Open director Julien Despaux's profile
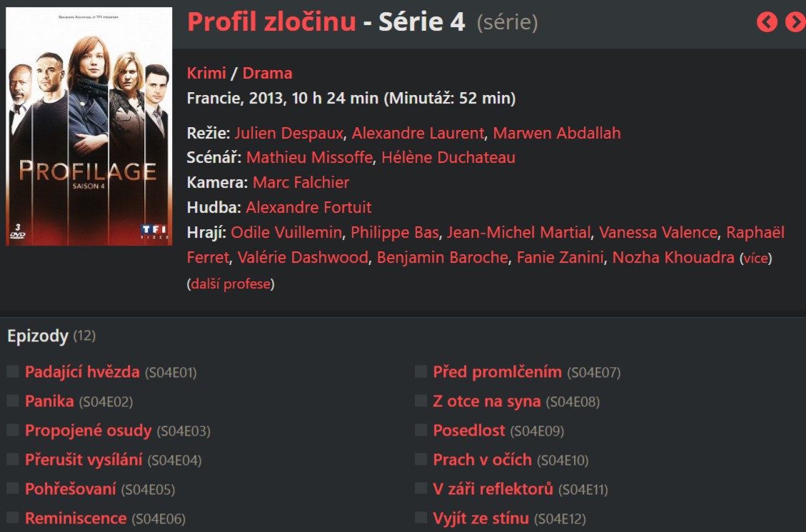 coord(288,133)
